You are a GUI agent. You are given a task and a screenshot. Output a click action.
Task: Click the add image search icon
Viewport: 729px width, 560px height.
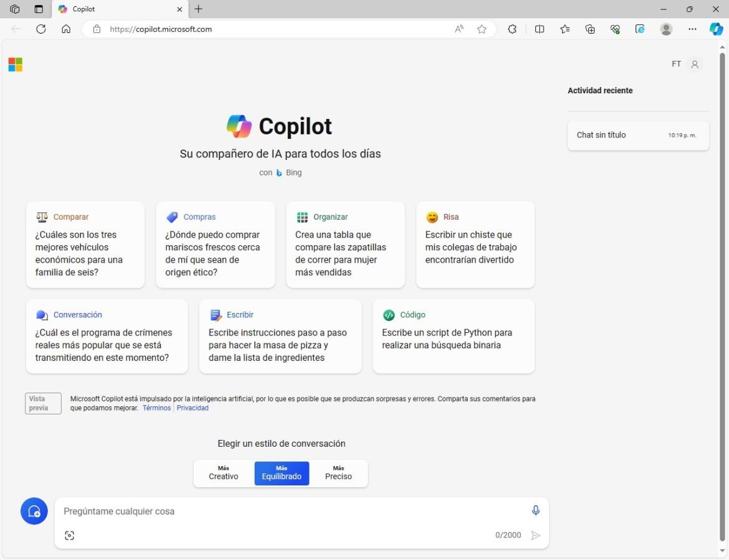[70, 536]
